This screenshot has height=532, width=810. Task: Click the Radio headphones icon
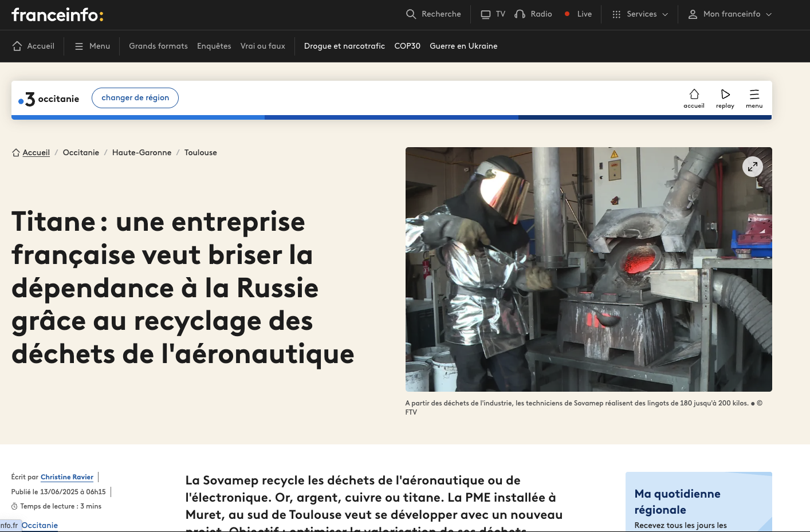[x=519, y=14]
